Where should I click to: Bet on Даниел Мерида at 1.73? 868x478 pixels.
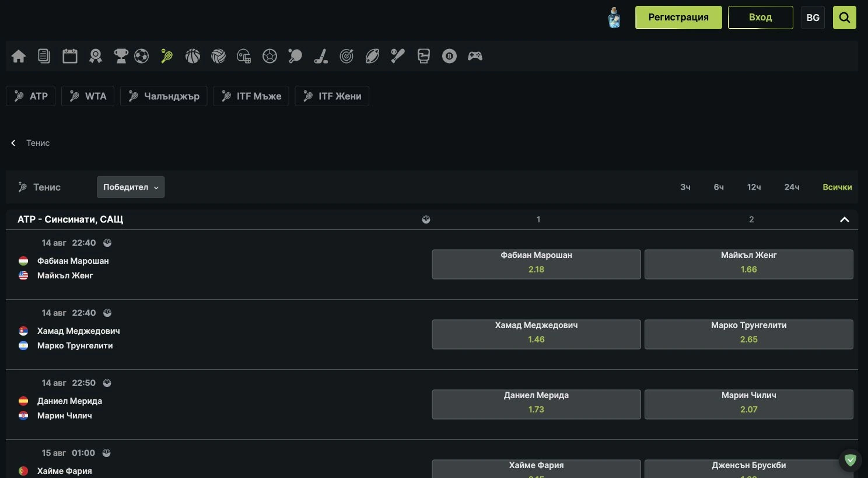click(x=536, y=404)
